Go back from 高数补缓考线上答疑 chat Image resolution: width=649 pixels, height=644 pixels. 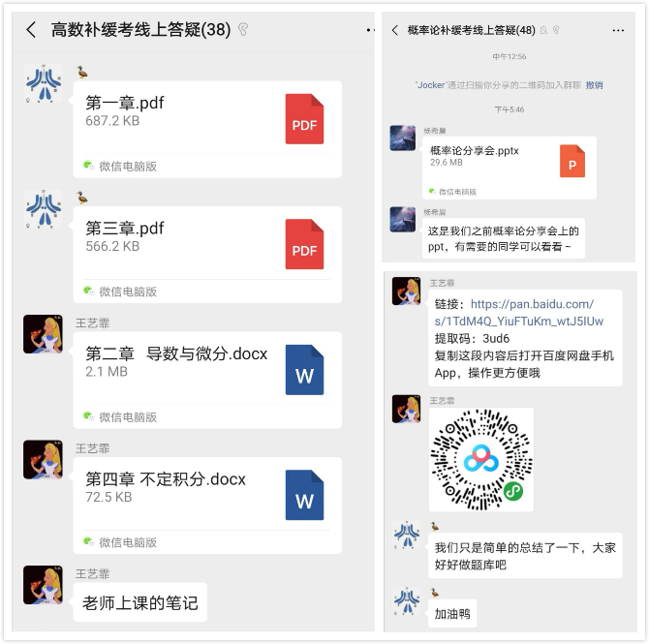31,30
